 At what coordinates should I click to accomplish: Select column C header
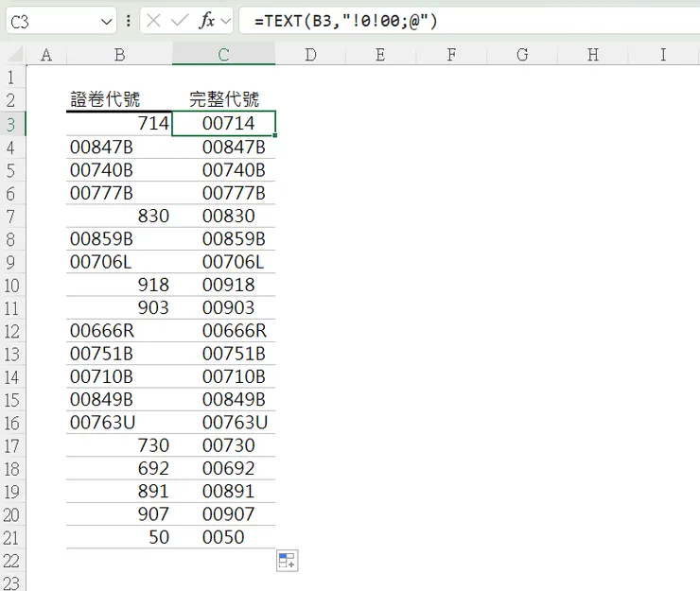coord(223,55)
